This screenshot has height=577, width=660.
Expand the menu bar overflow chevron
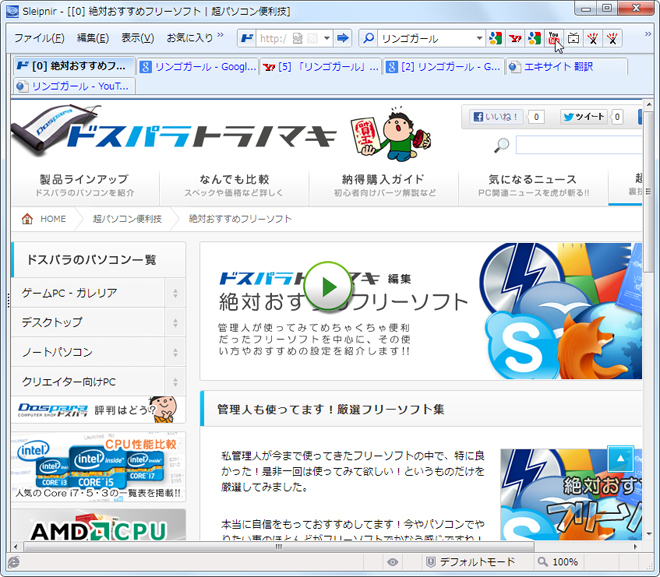pyautogui.click(x=220, y=35)
